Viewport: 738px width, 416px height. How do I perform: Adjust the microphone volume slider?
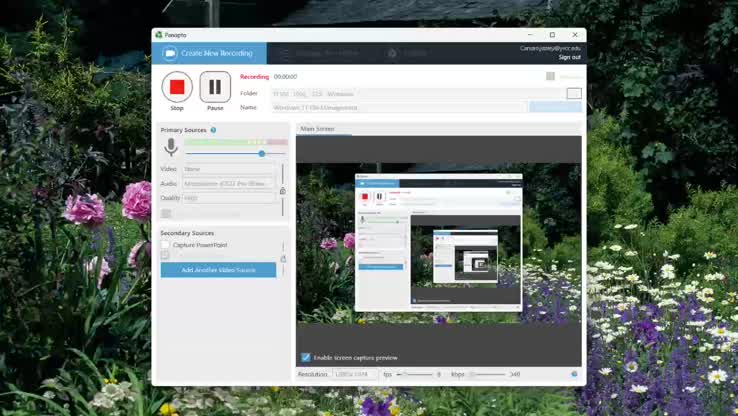[262, 154]
